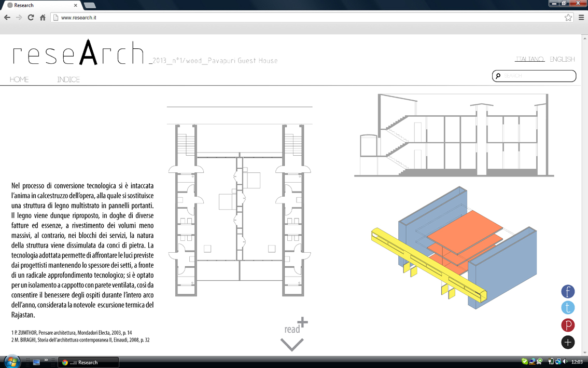Switch language to ITALIANO

click(x=529, y=59)
